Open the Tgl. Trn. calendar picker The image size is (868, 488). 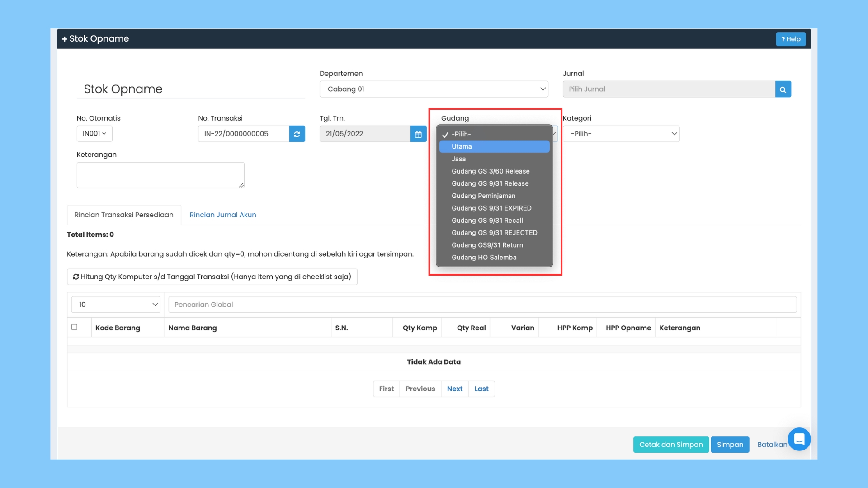(418, 134)
